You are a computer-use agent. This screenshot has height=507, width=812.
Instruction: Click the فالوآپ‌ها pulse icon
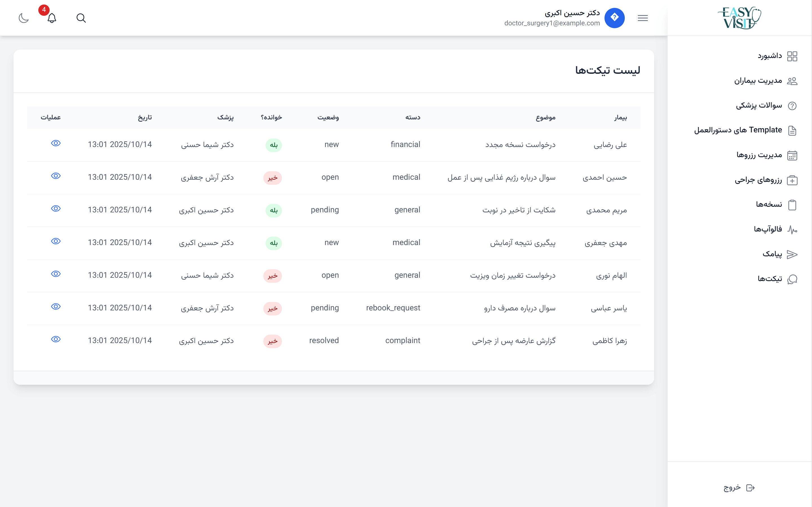point(792,230)
